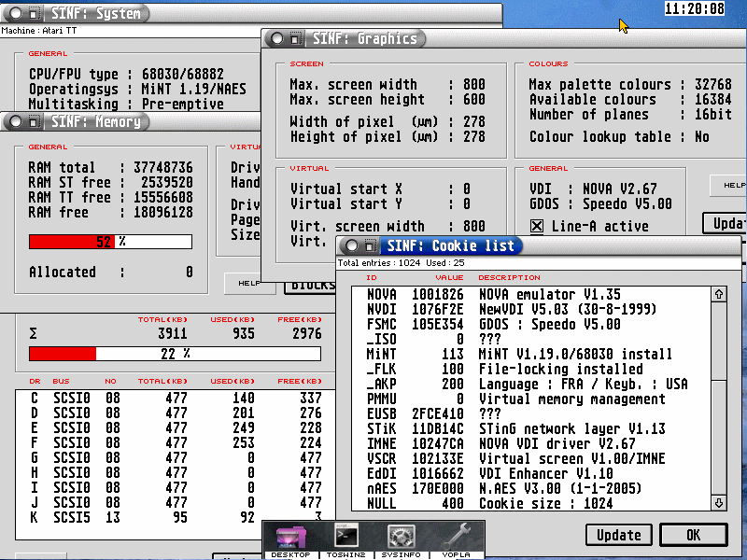The height and width of the screenshot is (560, 747).
Task: Select the _FLK file-locking row
Action: 531,369
